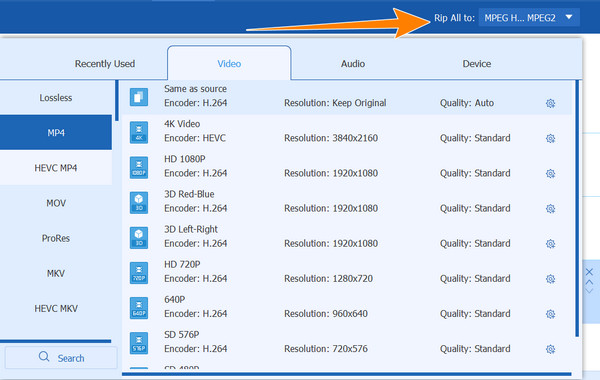This screenshot has width=600, height=380.
Task: Click Resolution: 1280x720 text
Action: (x=328, y=279)
